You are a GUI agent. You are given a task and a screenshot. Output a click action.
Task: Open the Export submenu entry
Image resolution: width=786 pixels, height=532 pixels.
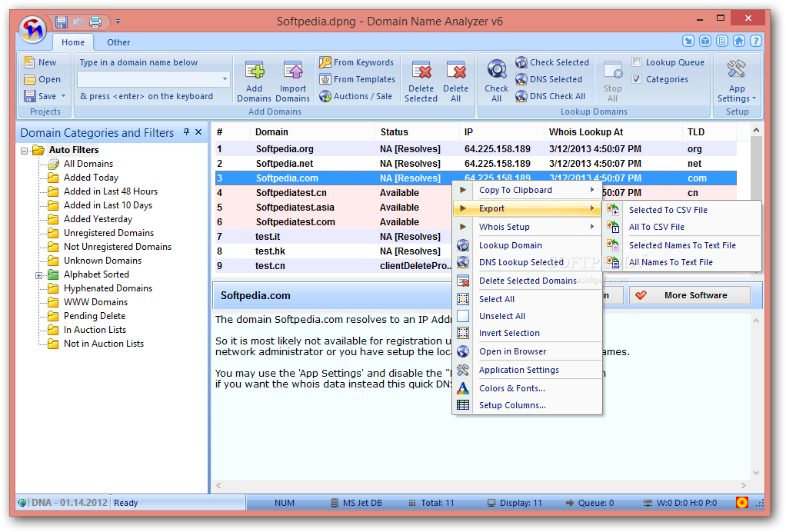tap(527, 209)
